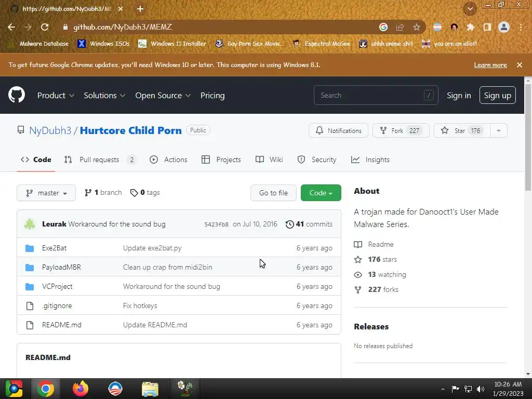Click the network tray icon

click(468, 389)
